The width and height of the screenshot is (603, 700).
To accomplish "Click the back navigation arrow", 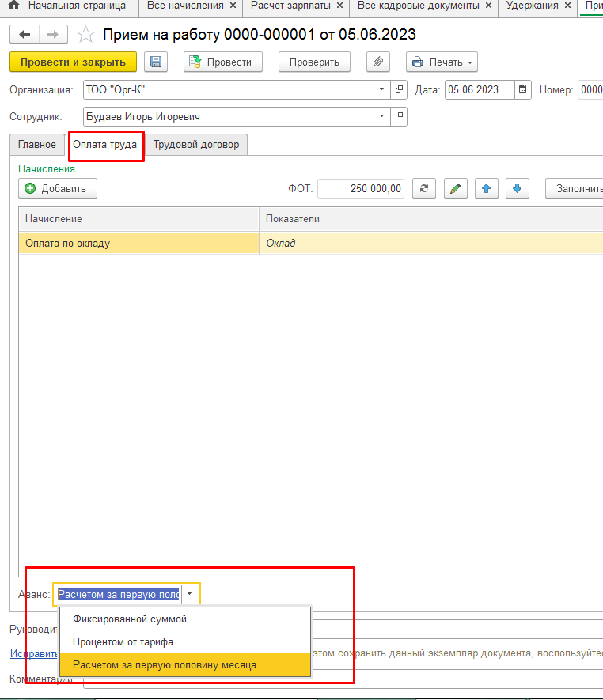I will pyautogui.click(x=25, y=36).
